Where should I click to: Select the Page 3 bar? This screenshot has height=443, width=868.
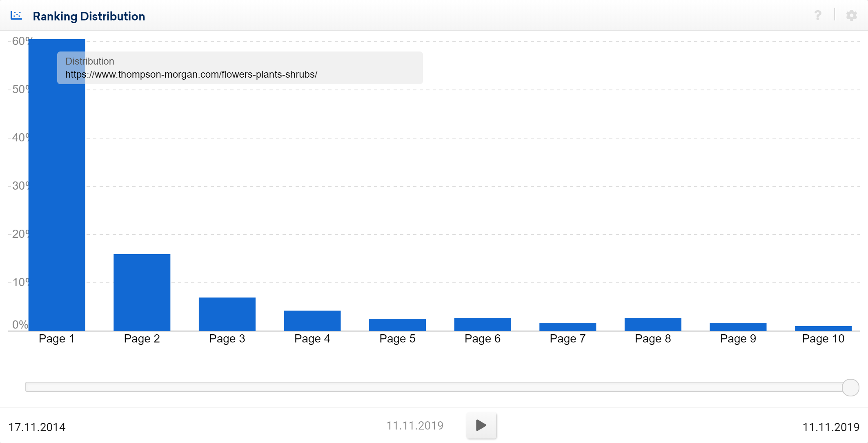pyautogui.click(x=227, y=314)
